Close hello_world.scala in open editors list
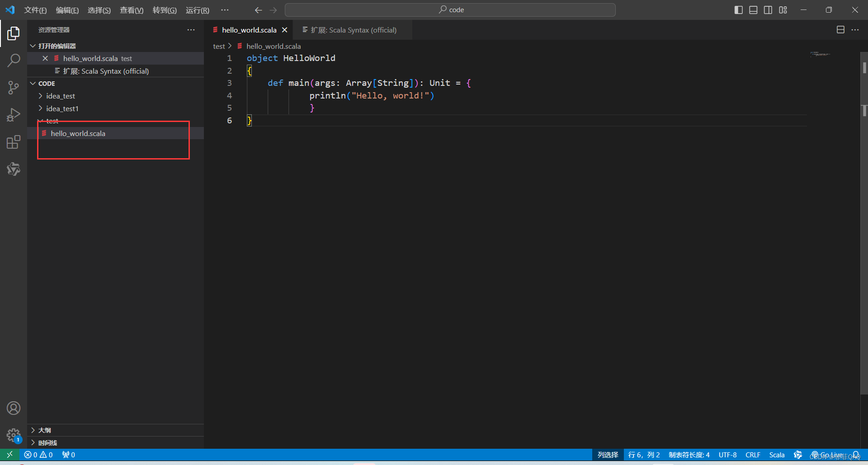868x465 pixels. pos(45,58)
